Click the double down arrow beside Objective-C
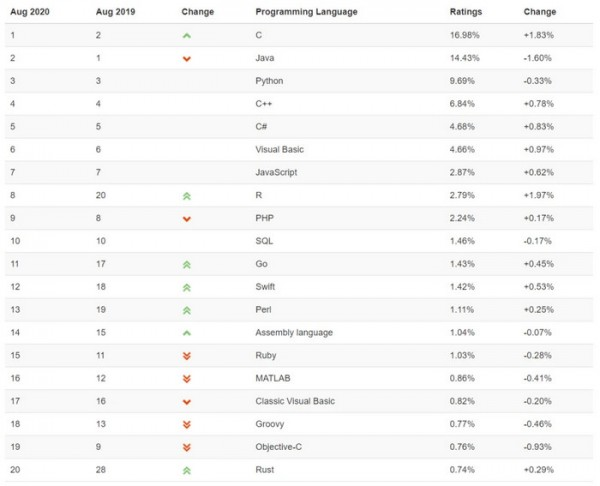 (x=187, y=447)
